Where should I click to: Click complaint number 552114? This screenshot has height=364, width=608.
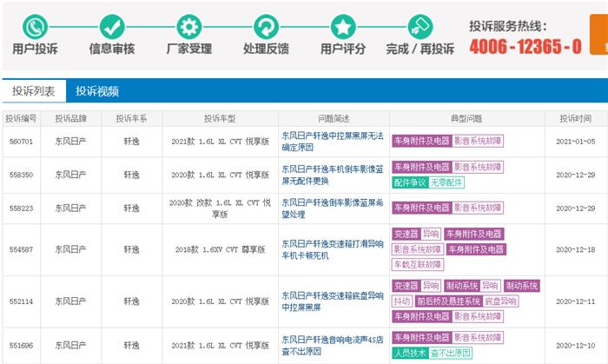[x=21, y=301]
